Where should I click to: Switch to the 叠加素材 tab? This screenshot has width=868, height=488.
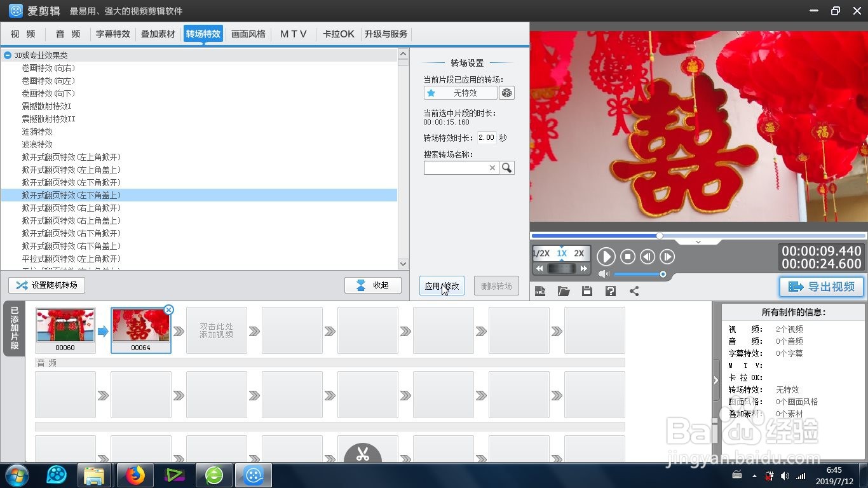click(x=158, y=34)
